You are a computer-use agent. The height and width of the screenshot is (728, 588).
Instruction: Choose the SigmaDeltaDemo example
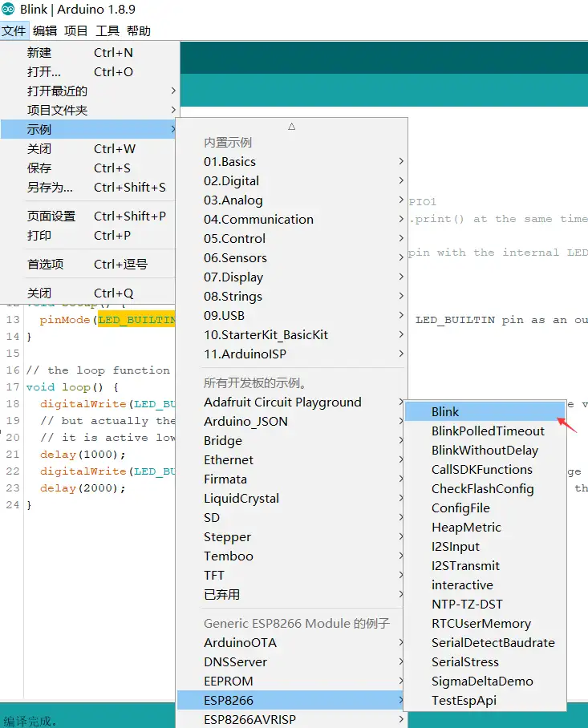point(482,681)
